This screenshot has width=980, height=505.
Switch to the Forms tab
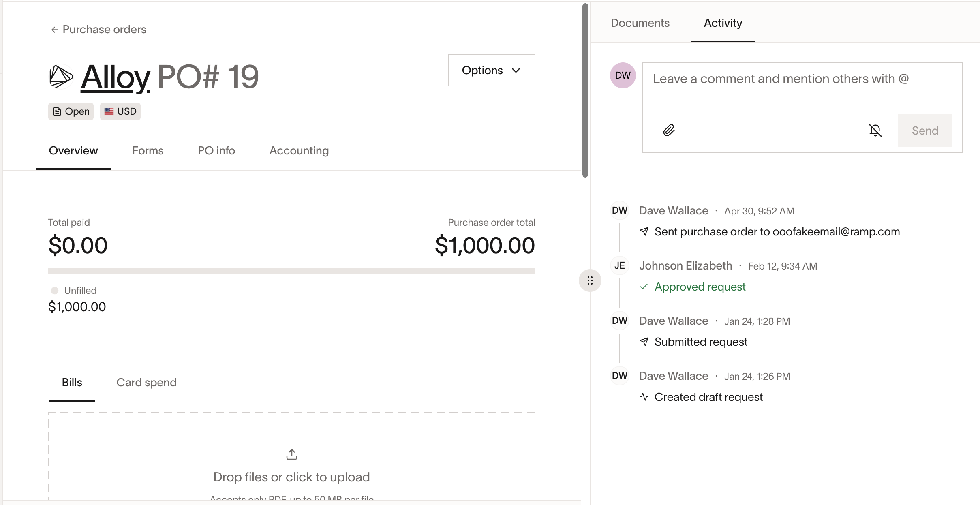pyautogui.click(x=148, y=151)
